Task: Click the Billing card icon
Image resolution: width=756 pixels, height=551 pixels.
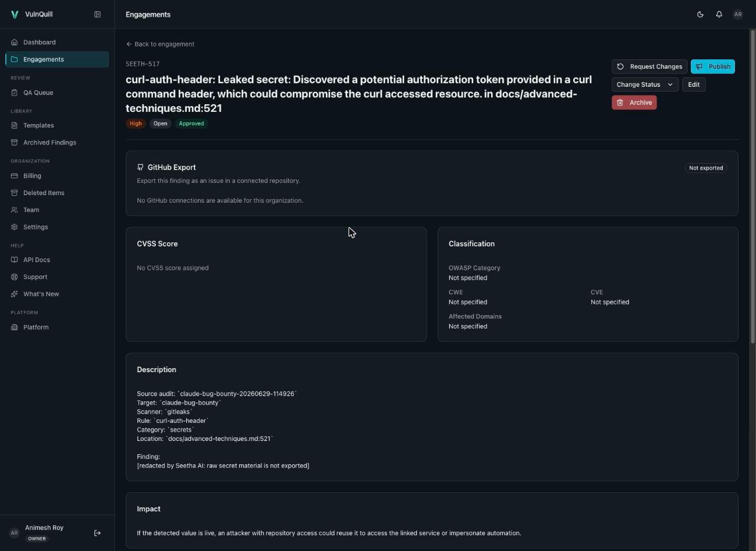Action: coord(15,176)
